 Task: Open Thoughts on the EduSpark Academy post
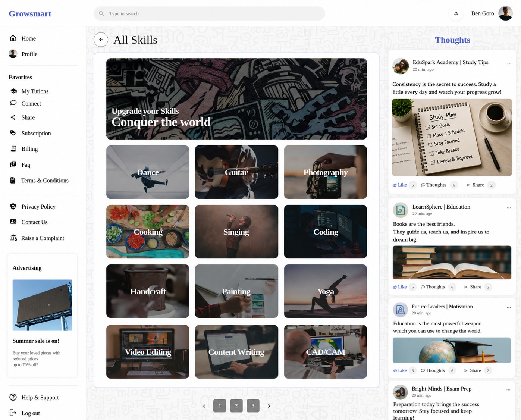(x=434, y=185)
